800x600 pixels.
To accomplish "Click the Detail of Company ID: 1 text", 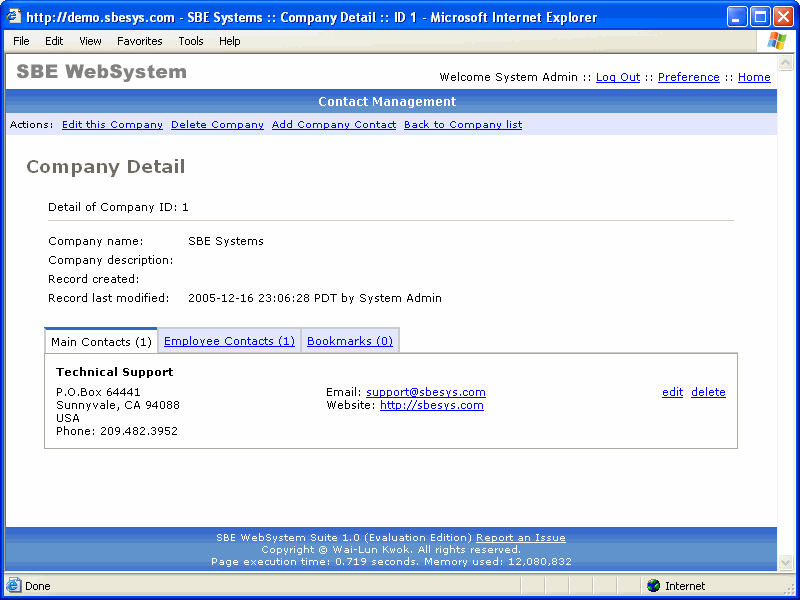I will click(118, 207).
